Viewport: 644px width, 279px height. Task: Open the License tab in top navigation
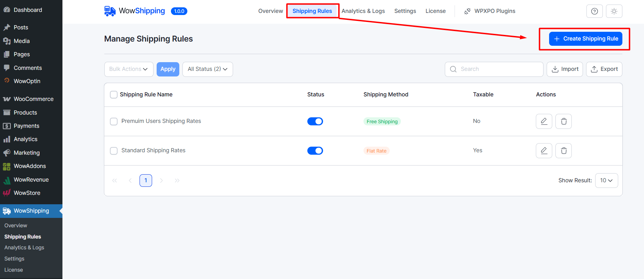435,11
